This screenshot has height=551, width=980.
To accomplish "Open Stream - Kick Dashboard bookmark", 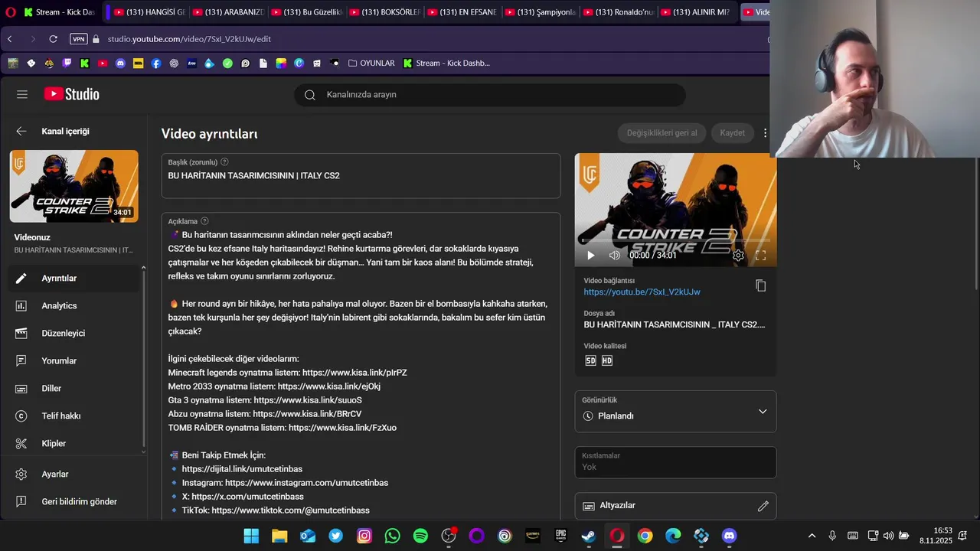I will [446, 64].
